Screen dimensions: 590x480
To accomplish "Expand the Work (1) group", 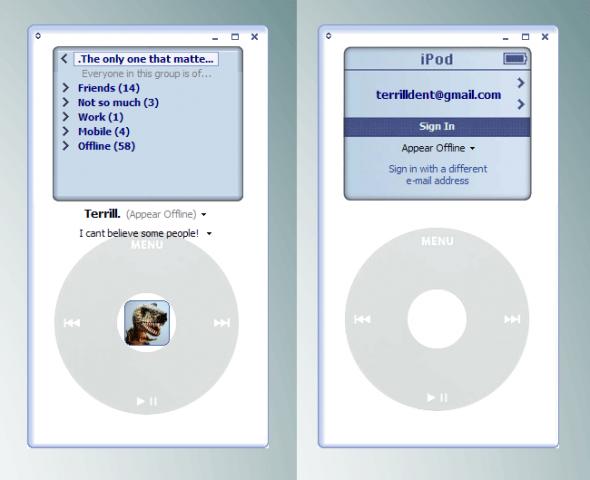I will coord(65,117).
